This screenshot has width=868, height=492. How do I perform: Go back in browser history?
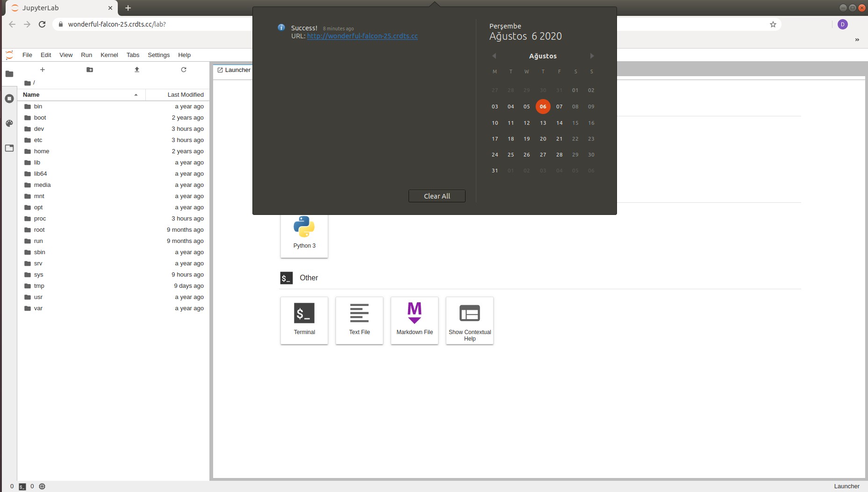click(12, 24)
